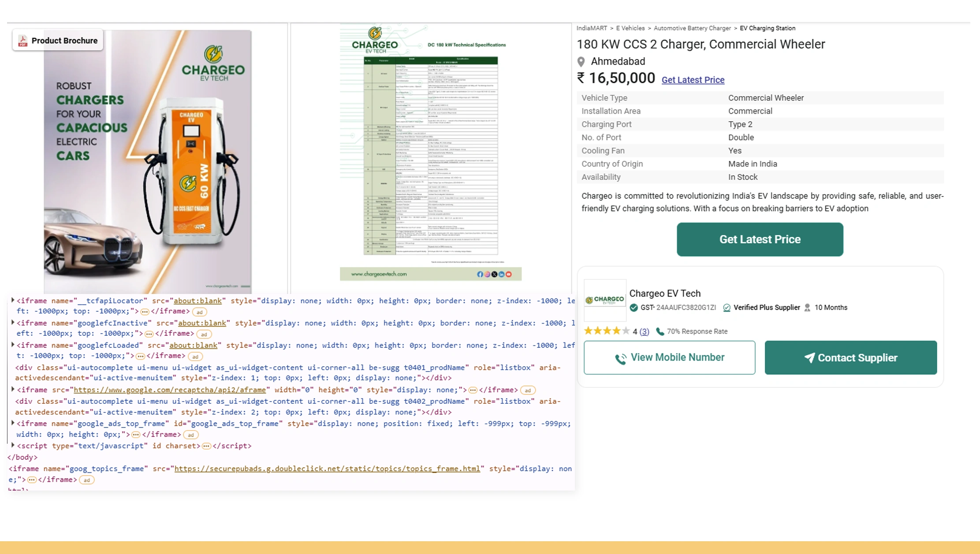
Task: Click the location pin beside Ahmedabad
Action: tap(581, 61)
